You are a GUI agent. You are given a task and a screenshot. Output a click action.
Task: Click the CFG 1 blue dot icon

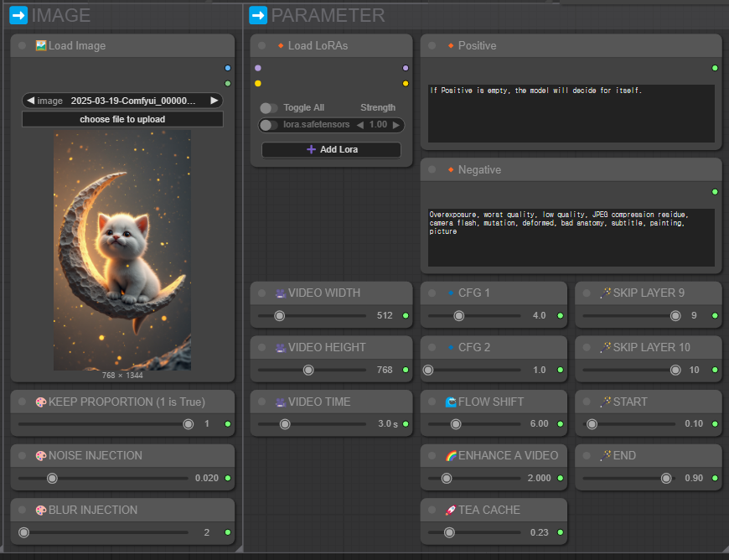[451, 293]
